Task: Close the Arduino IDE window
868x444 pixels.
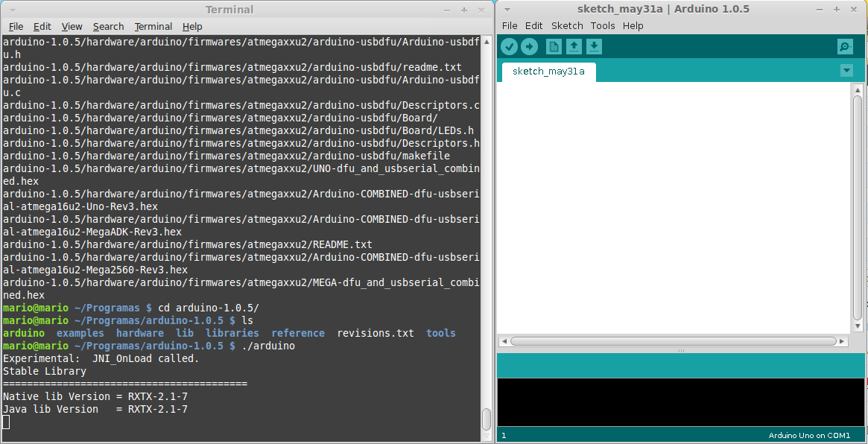Action: coord(854,10)
